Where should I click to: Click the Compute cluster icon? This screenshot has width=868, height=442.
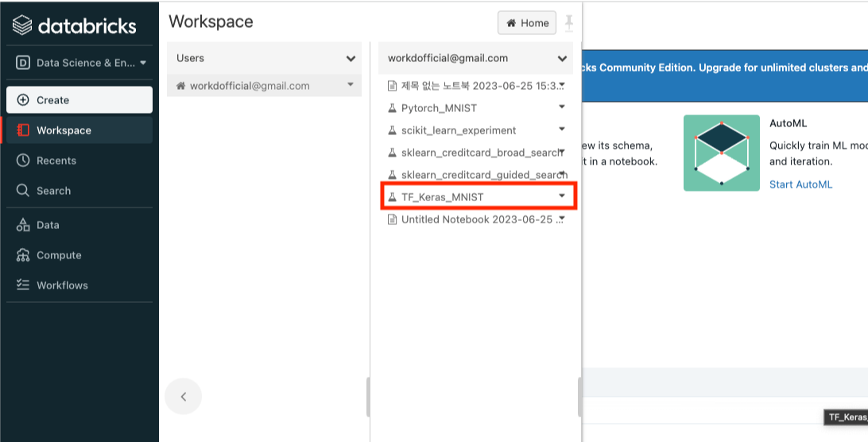23,255
